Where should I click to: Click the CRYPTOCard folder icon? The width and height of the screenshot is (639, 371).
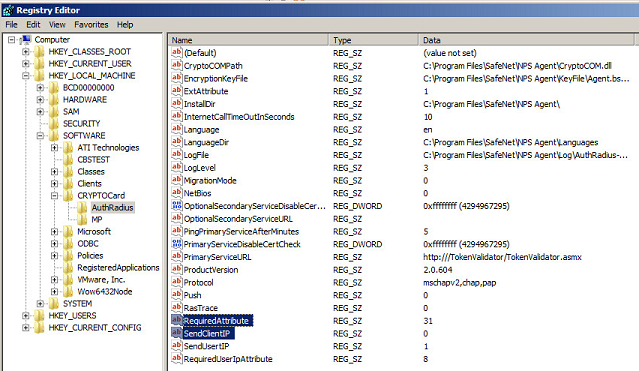coord(68,196)
